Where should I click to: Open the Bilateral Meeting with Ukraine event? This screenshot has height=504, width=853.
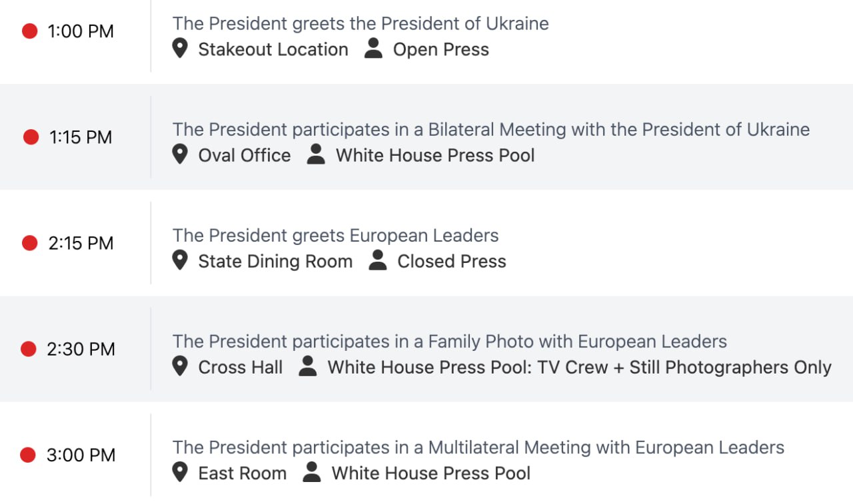(490, 129)
